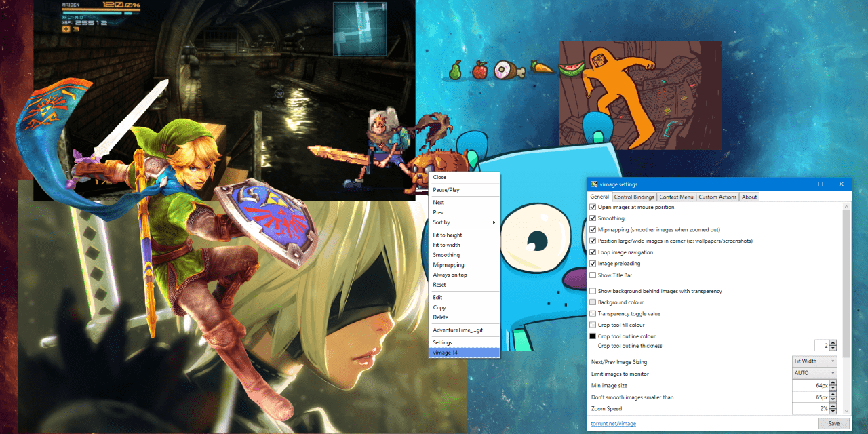Open Settings from the context menu

point(464,342)
